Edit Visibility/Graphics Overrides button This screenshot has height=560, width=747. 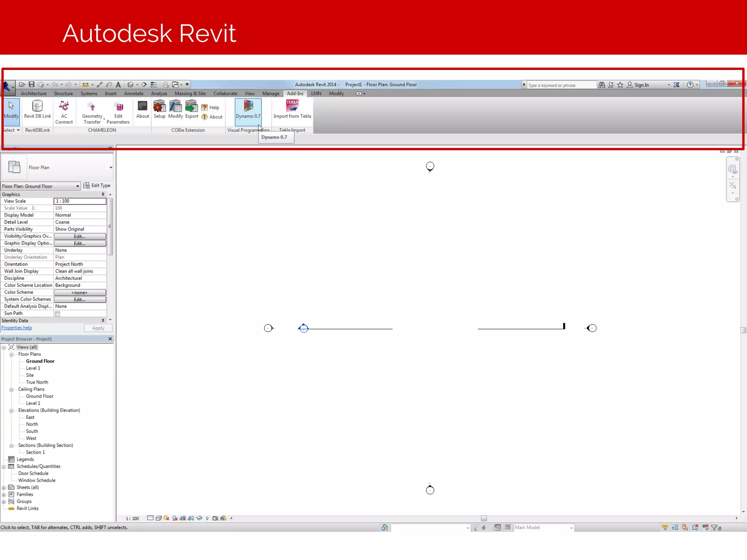pyautogui.click(x=80, y=237)
